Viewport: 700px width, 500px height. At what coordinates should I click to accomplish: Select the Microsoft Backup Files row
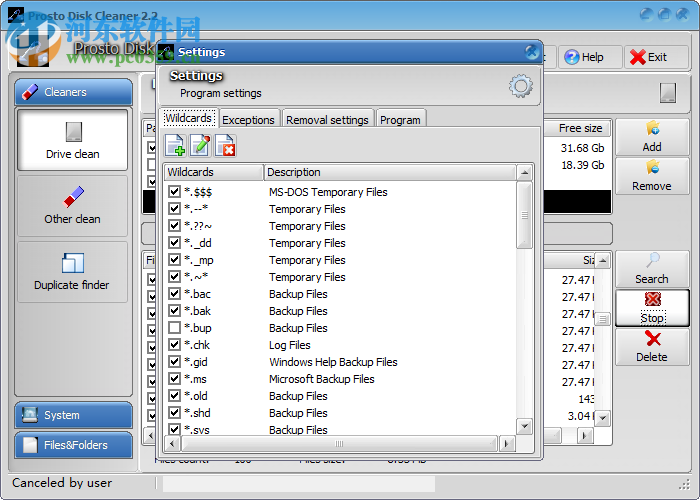click(340, 379)
